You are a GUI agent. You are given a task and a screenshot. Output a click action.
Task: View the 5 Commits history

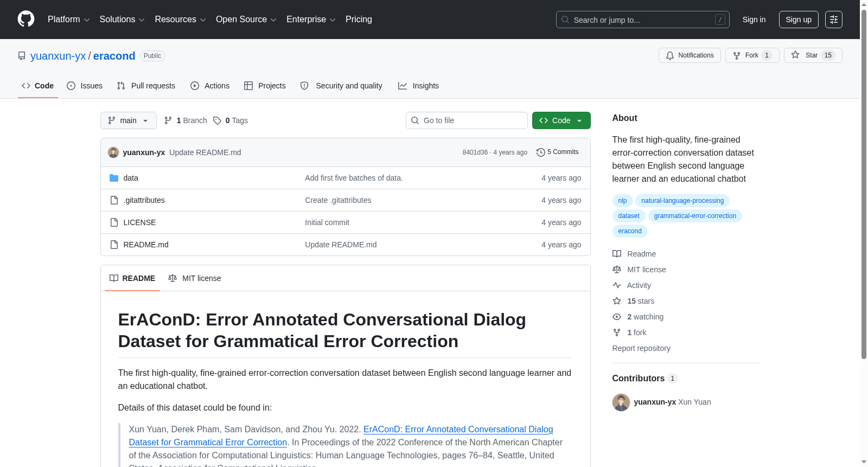pos(557,152)
